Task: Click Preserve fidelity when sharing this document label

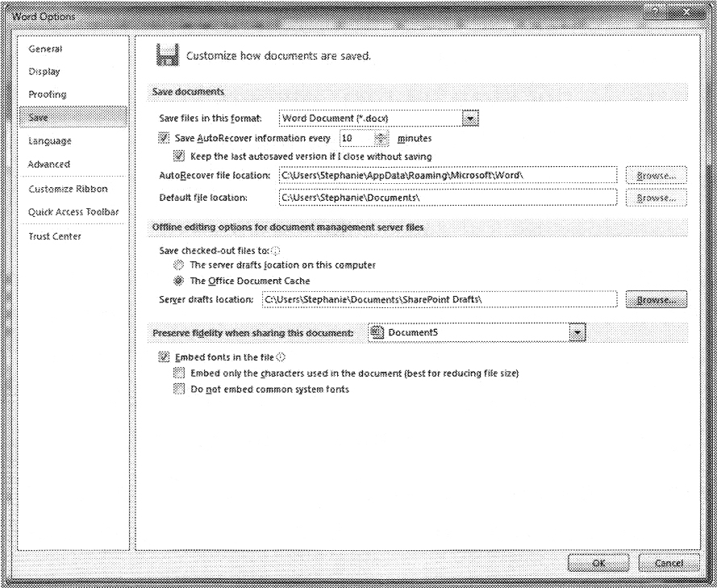Action: click(x=253, y=333)
